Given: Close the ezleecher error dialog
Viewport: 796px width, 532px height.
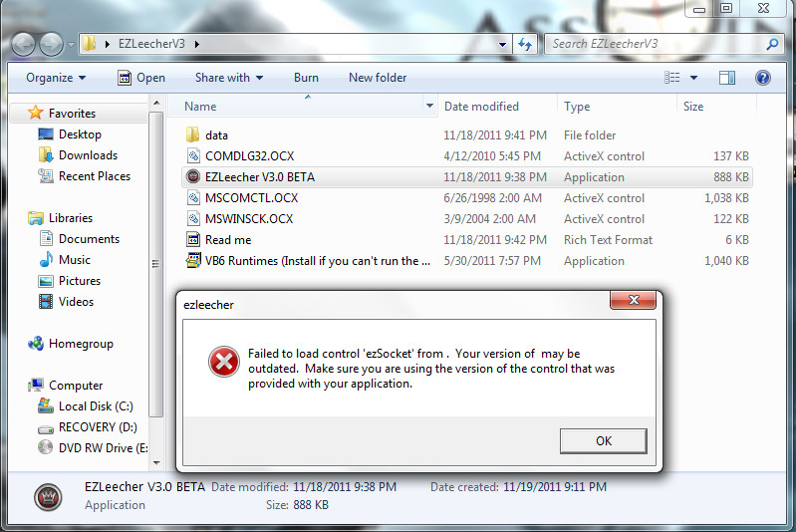Looking at the screenshot, I should (x=633, y=300).
